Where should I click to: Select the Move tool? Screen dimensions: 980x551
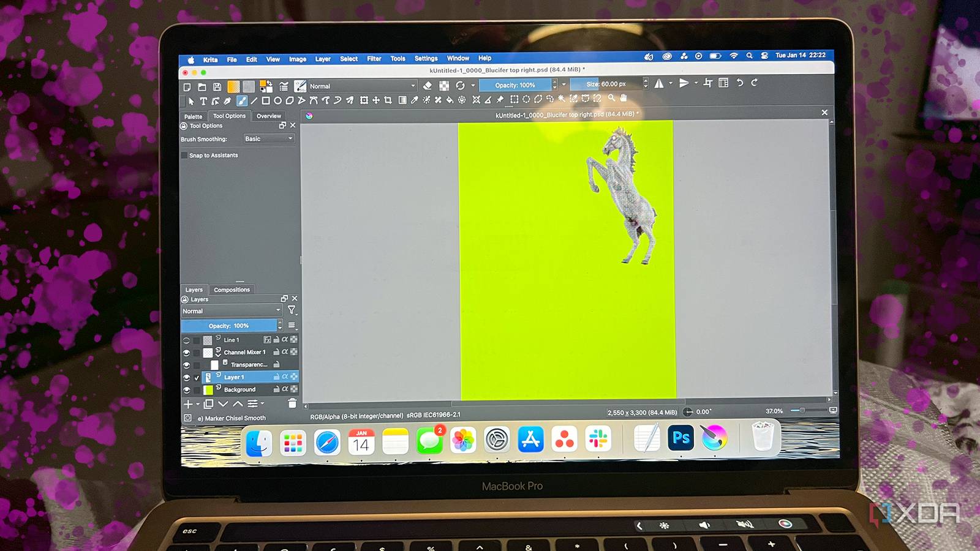[x=375, y=100]
